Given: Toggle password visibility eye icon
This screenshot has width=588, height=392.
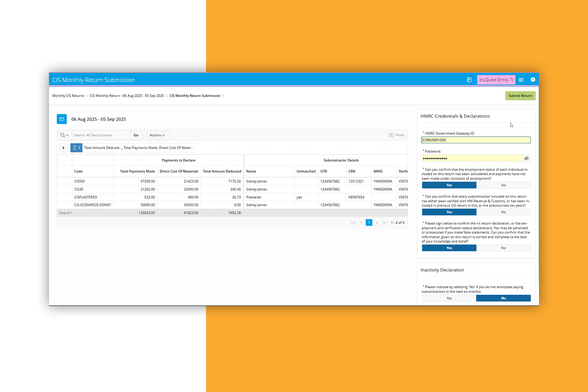Looking at the screenshot, I should click(x=527, y=158).
